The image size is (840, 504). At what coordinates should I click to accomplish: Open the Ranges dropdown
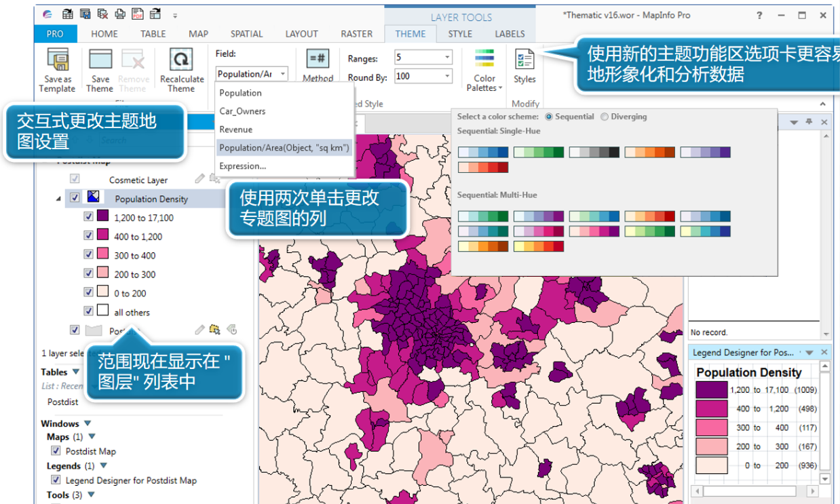tap(447, 58)
